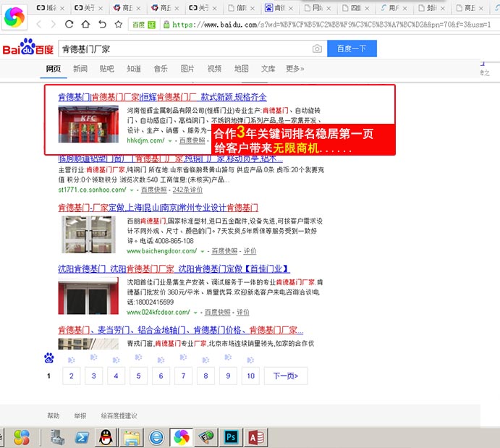The image size is (500, 448).
Task: Expand dropdown arrow beside www.baichengdoor.com
Action: (x=202, y=252)
